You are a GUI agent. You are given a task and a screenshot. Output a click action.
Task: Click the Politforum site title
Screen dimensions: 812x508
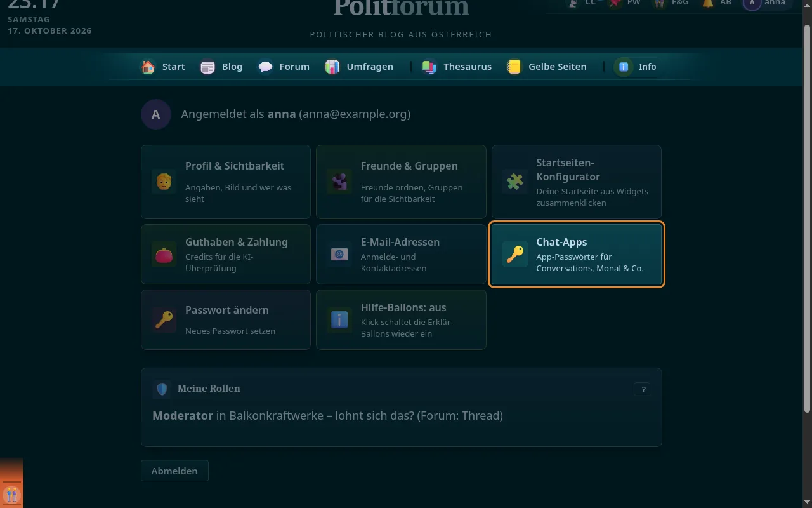(x=401, y=8)
